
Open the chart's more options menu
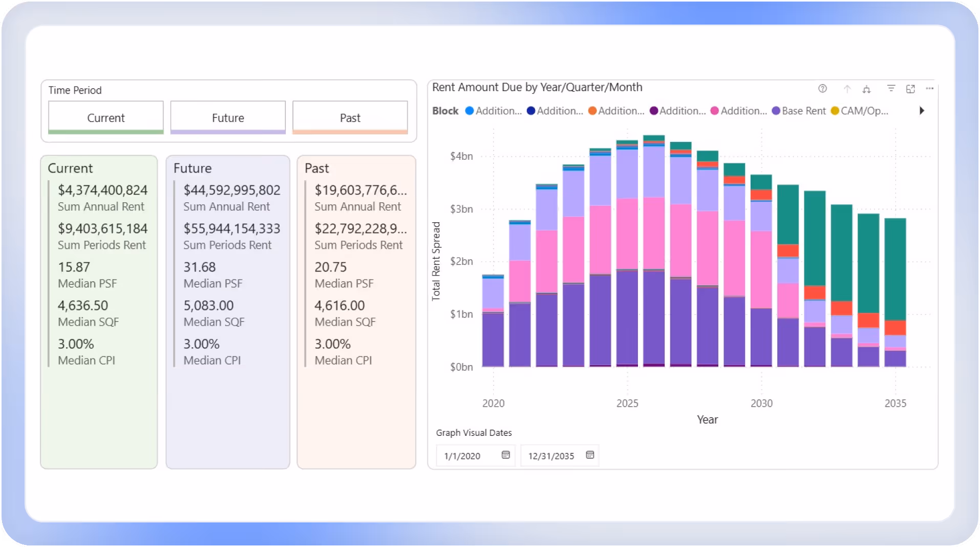(x=929, y=88)
